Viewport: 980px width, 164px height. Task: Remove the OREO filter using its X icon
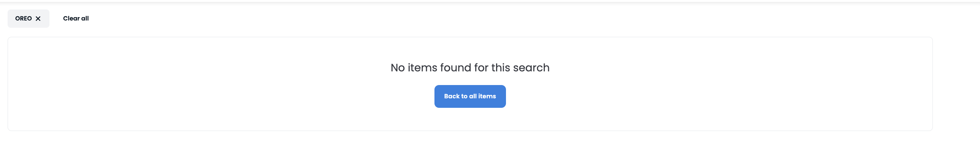tap(38, 19)
